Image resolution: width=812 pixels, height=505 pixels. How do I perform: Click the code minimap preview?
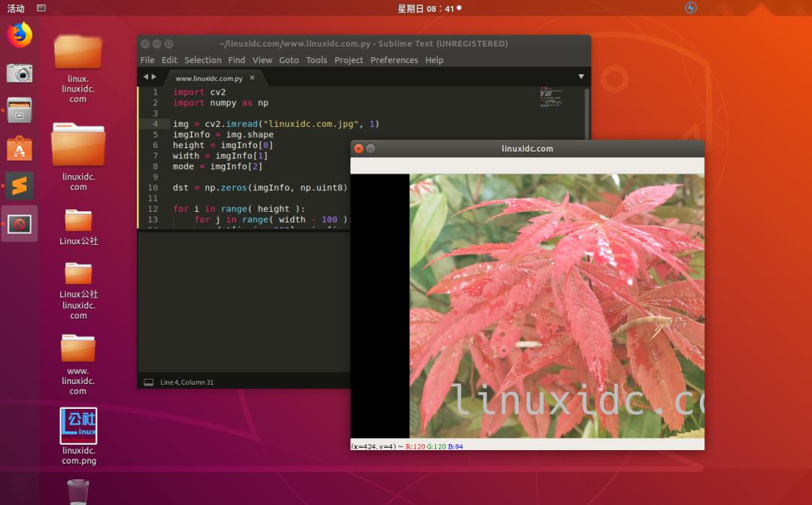(x=551, y=98)
